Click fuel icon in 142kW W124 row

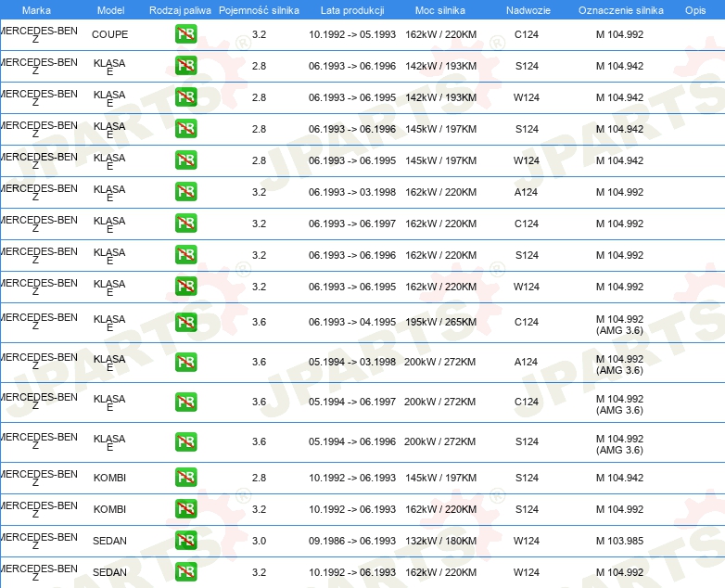(185, 97)
